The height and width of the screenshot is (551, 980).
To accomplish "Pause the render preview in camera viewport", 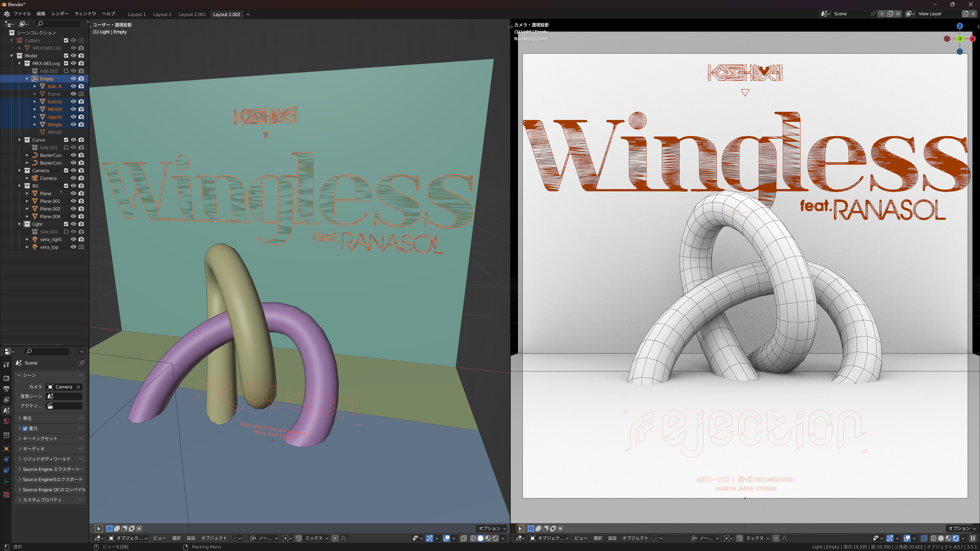I will tap(973, 538).
